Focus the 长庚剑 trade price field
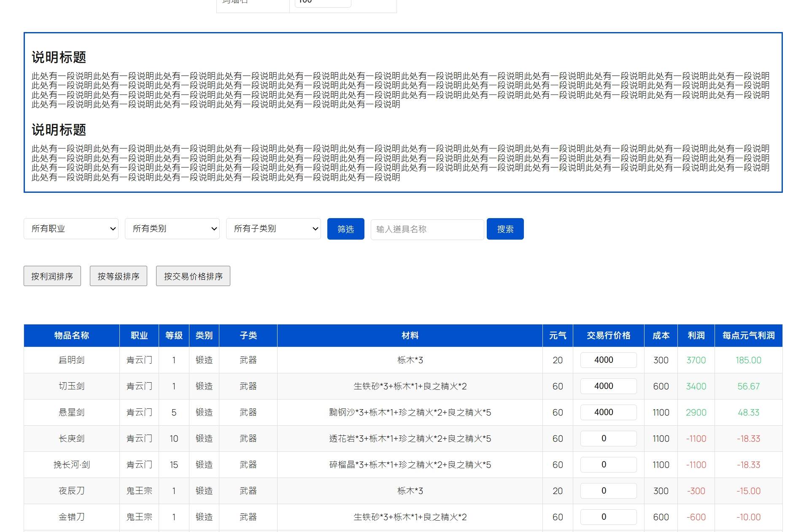Screen dimensions: 801x532 (x=608, y=438)
